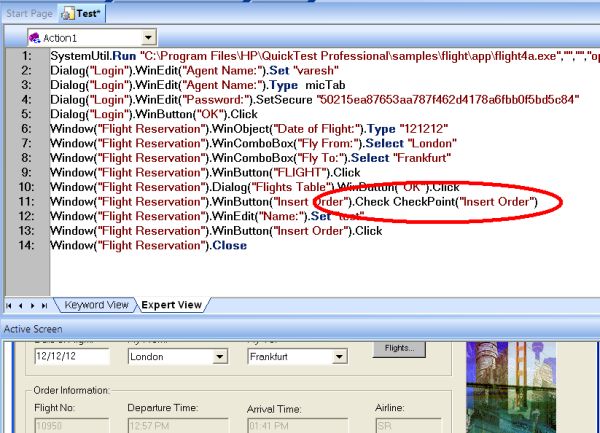Open the Action1 dropdown list
600x433 pixels.
coord(148,37)
